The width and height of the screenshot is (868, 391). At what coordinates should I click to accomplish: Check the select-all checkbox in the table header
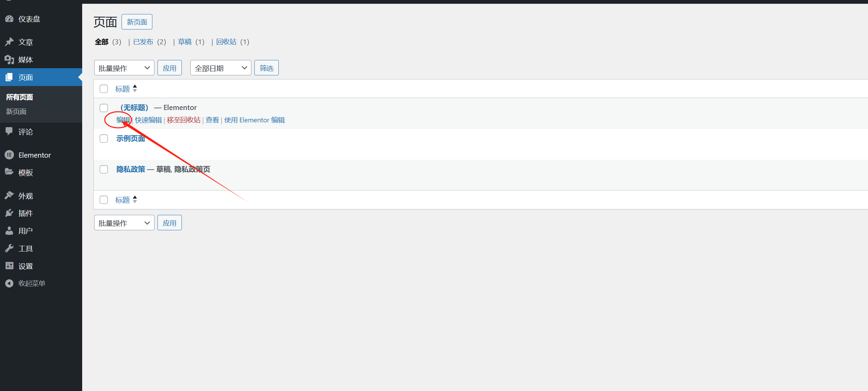(104, 89)
